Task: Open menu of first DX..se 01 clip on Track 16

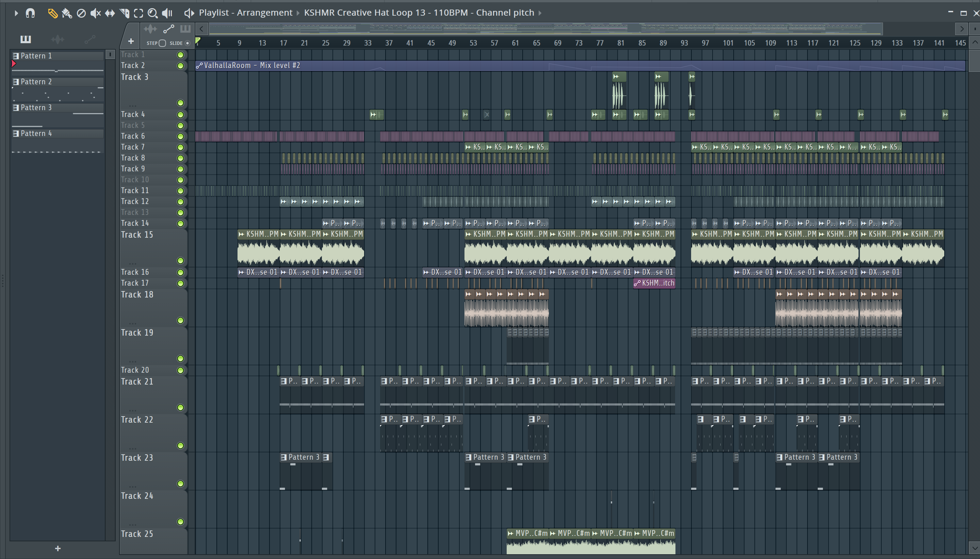Action: pos(241,272)
